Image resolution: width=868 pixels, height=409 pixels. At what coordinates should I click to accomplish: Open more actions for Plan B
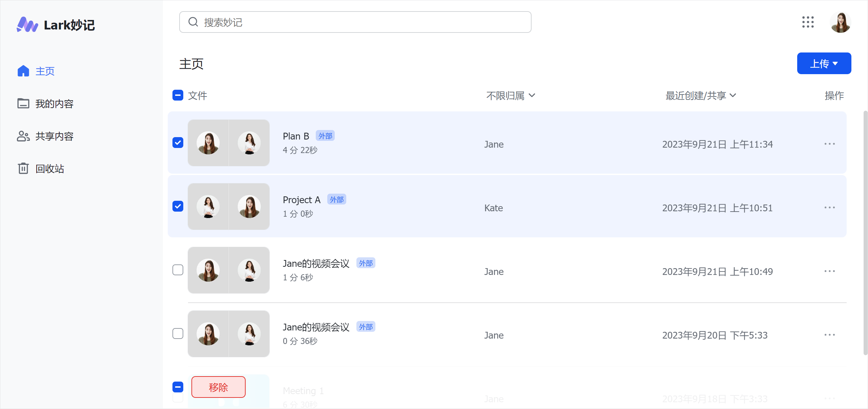830,144
